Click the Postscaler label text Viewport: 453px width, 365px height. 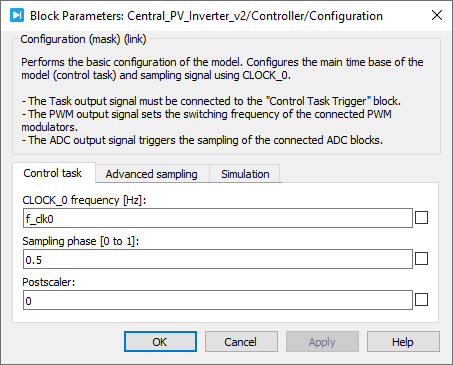point(49,282)
